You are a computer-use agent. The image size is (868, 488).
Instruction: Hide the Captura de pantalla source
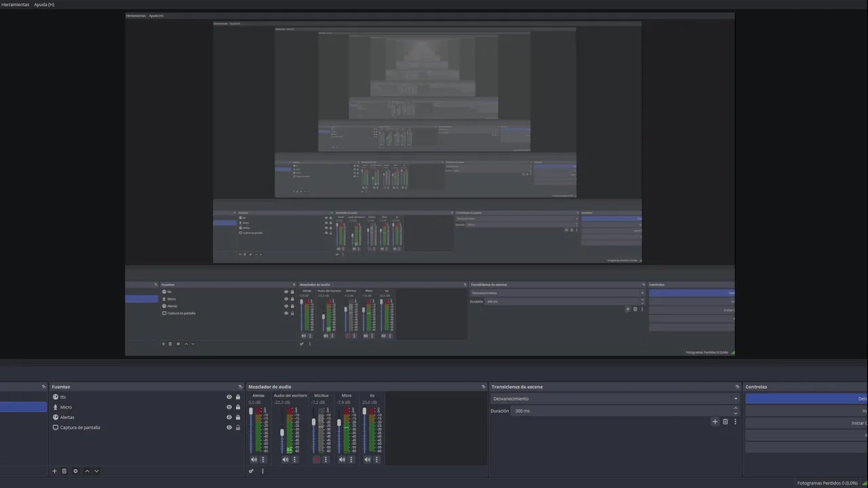(x=229, y=428)
